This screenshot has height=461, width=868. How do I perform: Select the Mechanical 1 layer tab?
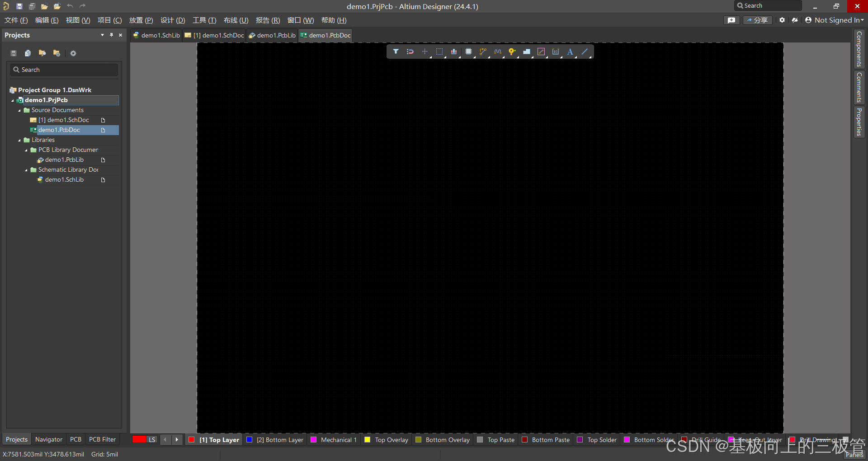(x=334, y=440)
